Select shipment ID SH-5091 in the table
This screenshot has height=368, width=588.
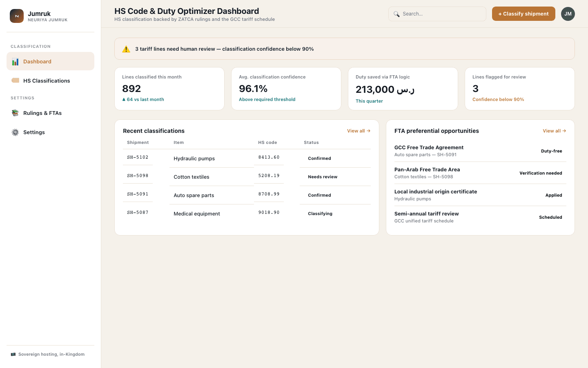pos(138,194)
